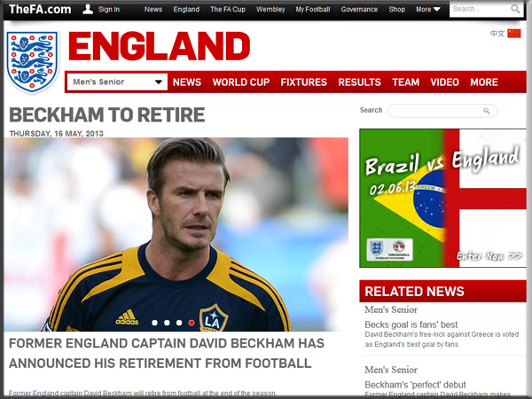Click the top bar search magnifier icon
This screenshot has width=532, height=399.
coord(515,9)
